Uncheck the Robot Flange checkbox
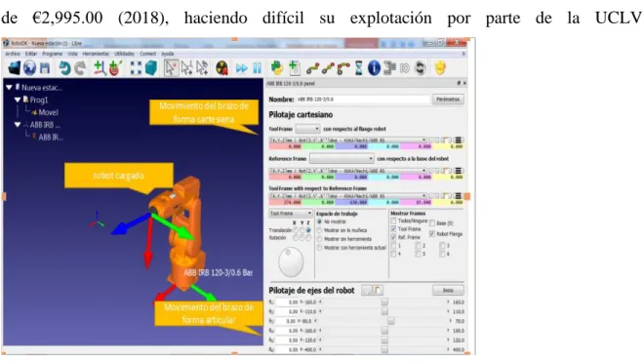This screenshot has width=644, height=363. coord(432,233)
